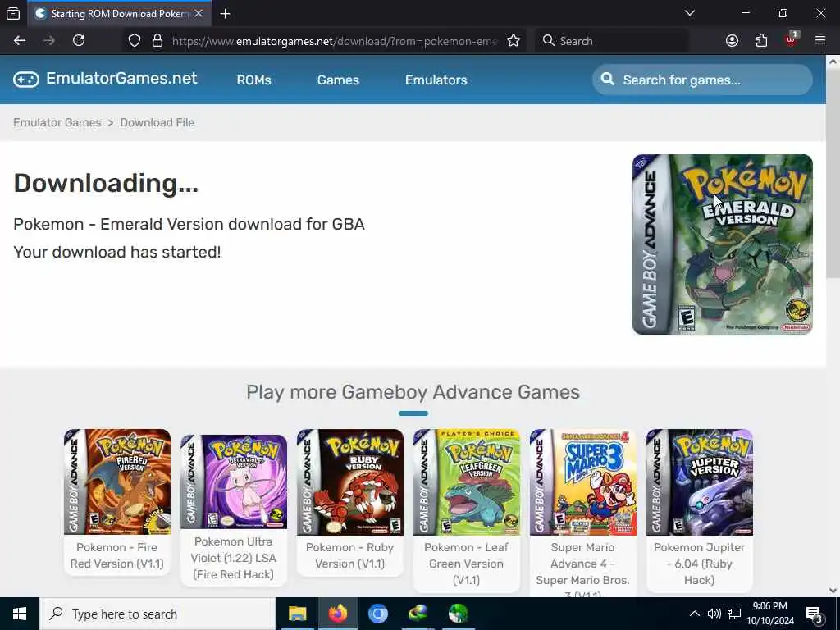Screen dimensions: 840x630
Task: Click the EmulatorGames.net logo link
Action: (106, 79)
